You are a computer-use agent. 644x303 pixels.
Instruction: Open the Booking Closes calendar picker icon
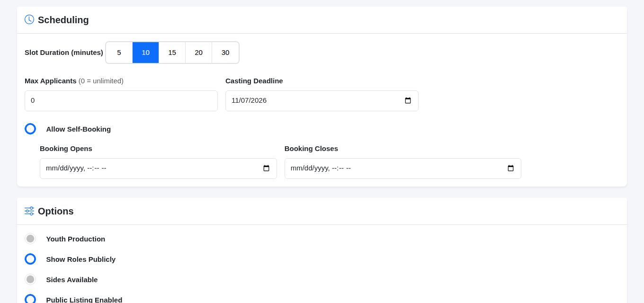click(511, 169)
